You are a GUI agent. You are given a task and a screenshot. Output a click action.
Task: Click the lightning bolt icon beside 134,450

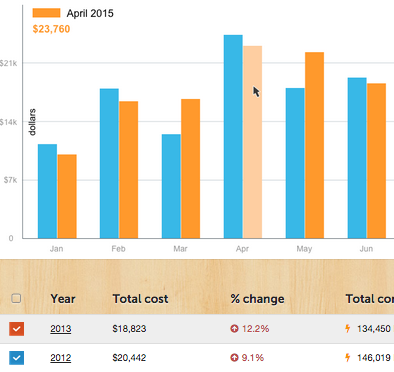pyautogui.click(x=348, y=329)
